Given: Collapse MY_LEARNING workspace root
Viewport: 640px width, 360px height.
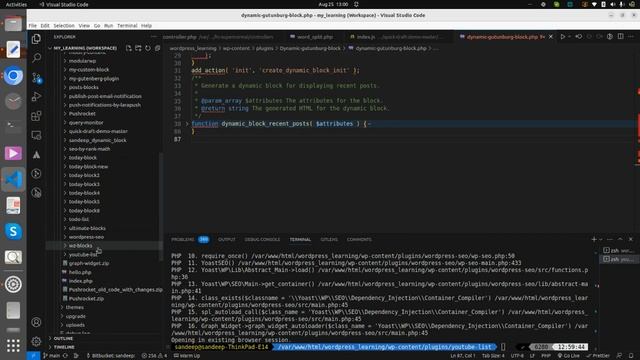Looking at the screenshot, I should [85, 48].
